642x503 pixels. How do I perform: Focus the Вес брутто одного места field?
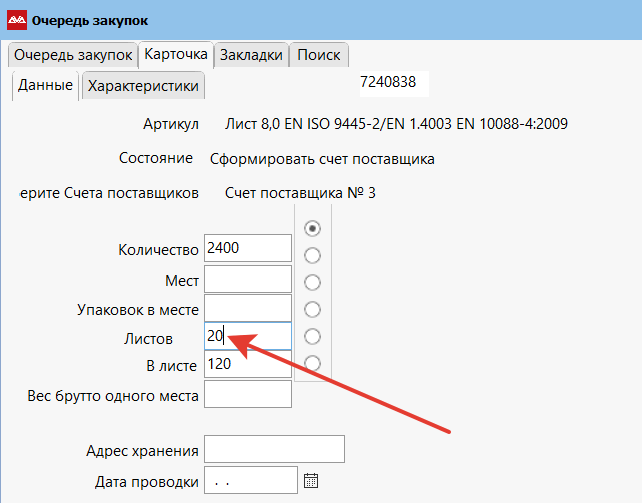[247, 395]
